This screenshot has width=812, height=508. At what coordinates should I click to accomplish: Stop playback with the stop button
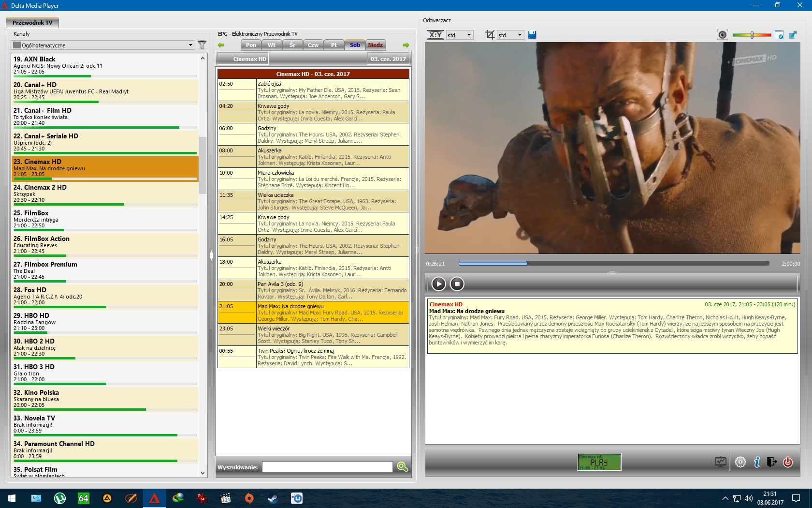(x=457, y=284)
